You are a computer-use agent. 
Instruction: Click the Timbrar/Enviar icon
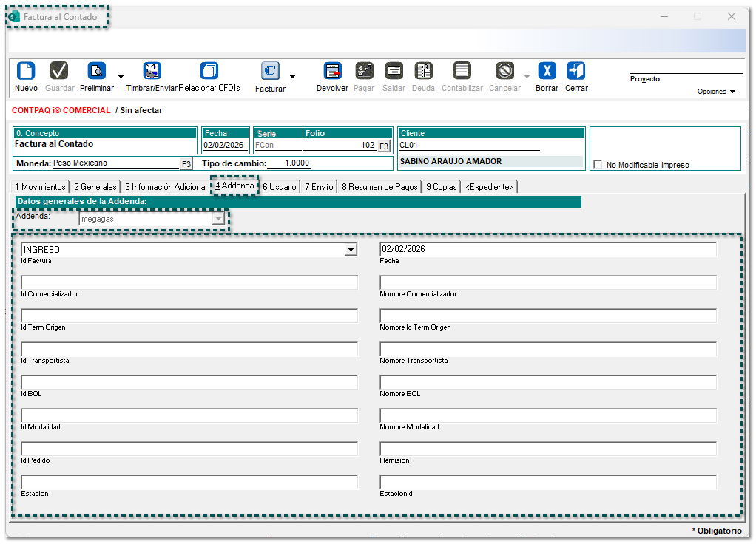click(152, 71)
